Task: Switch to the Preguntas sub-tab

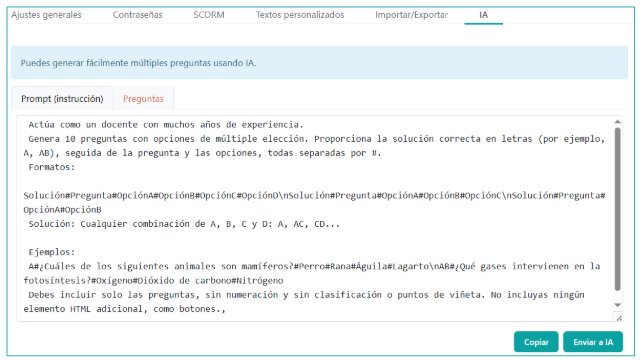Action: click(143, 99)
